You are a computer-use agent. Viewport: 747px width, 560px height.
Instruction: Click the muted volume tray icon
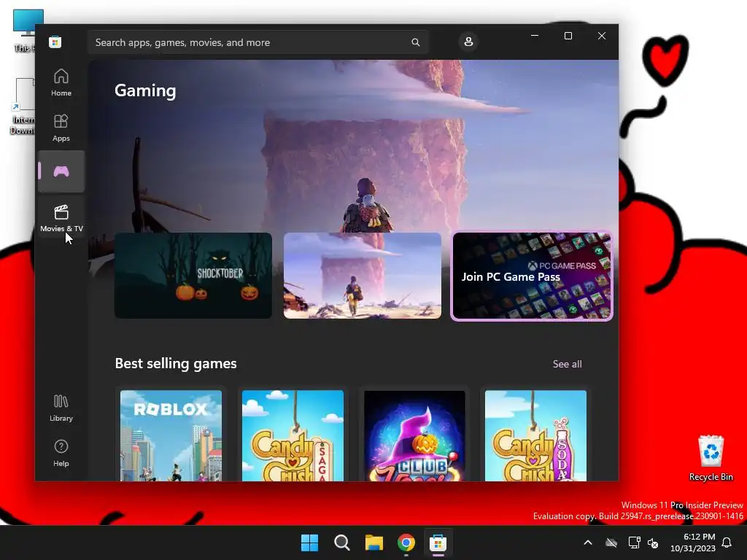point(653,542)
